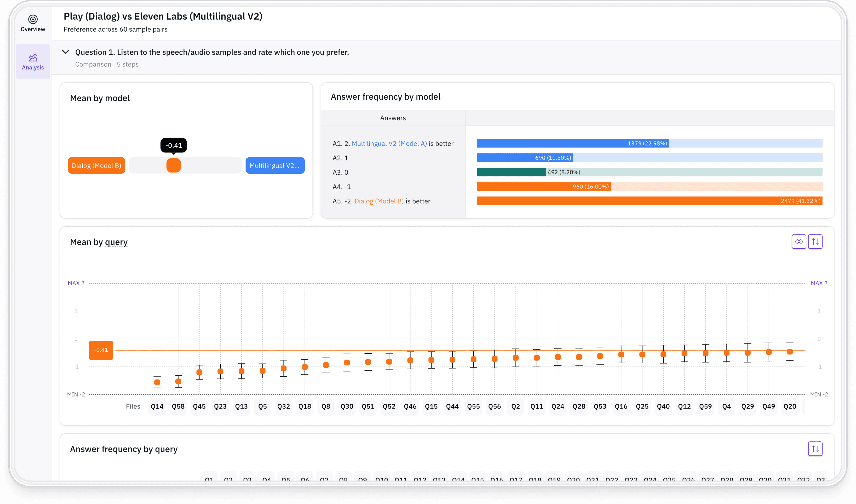Select file chip Q29
Image resolution: width=856 pixels, height=504 pixels.
tap(748, 406)
